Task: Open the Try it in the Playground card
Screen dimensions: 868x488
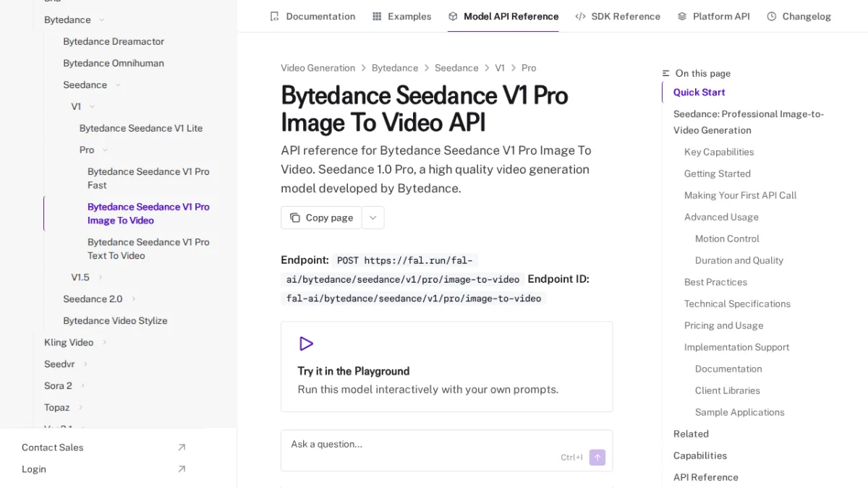Action: (x=446, y=367)
